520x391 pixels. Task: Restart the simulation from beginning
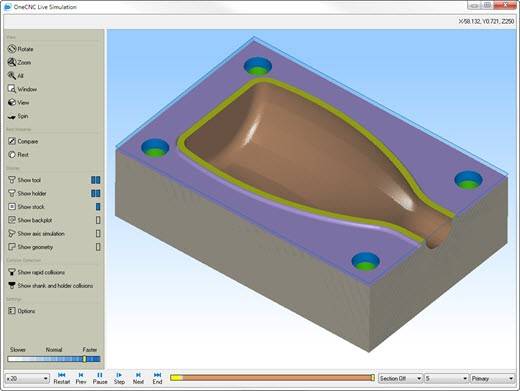point(62,378)
